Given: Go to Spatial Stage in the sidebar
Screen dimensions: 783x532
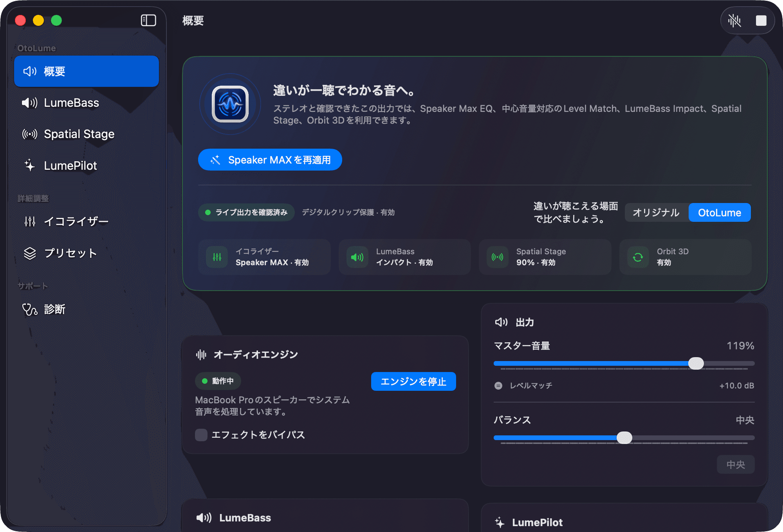Looking at the screenshot, I should tap(87, 134).
